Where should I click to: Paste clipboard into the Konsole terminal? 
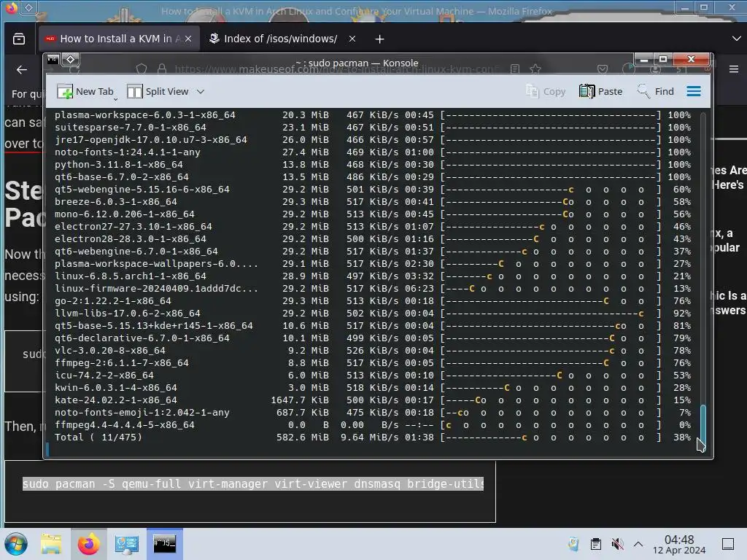click(601, 91)
